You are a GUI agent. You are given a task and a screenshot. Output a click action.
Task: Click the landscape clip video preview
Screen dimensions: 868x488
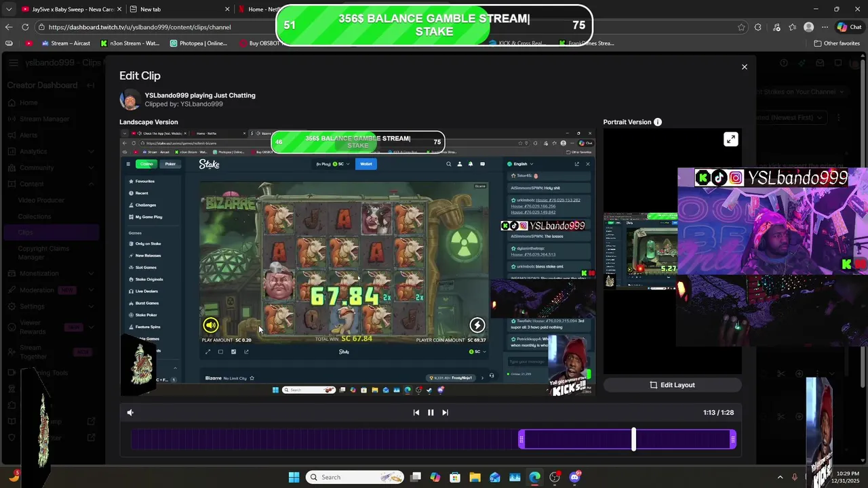[358, 262]
